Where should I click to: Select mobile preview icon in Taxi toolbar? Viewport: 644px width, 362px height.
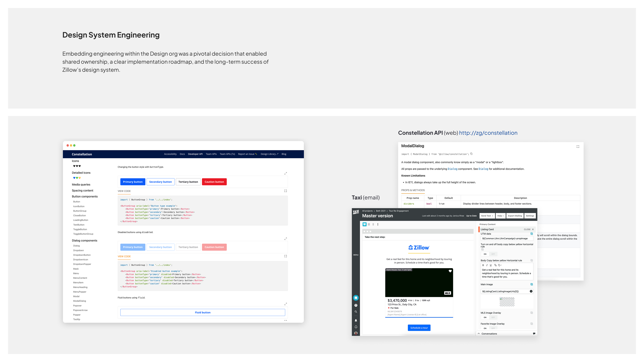pos(373,224)
